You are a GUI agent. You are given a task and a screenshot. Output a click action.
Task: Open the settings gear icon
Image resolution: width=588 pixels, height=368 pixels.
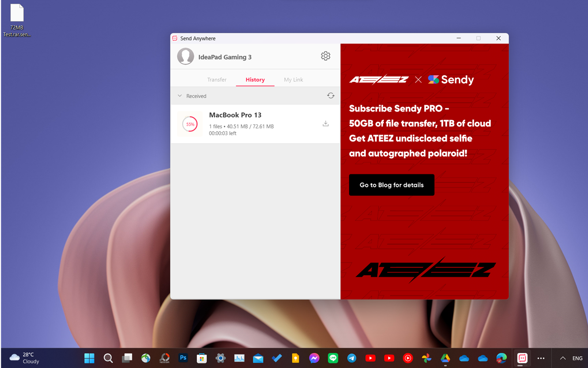(325, 56)
